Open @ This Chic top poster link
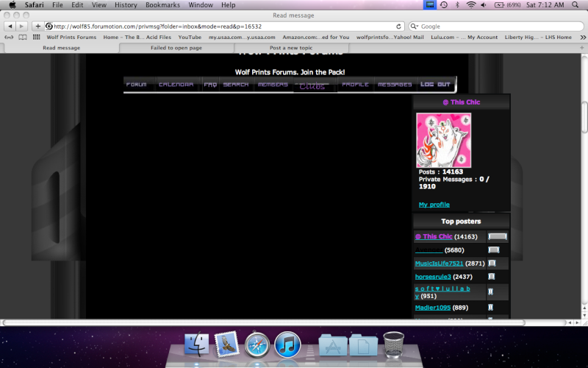588x368 pixels. tap(434, 236)
